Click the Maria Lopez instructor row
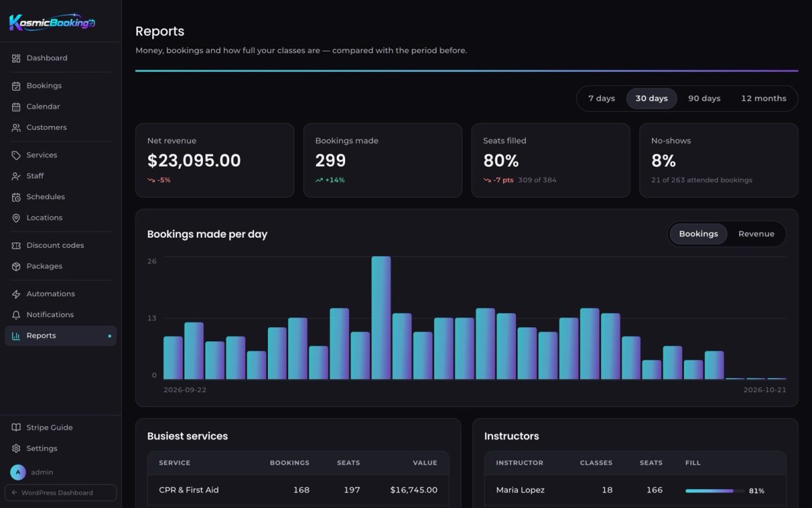The width and height of the screenshot is (812, 508). pyautogui.click(x=635, y=490)
